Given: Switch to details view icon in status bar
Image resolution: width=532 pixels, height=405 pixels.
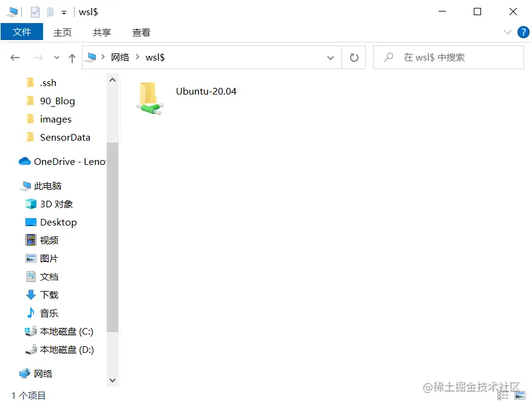Looking at the screenshot, I should click(503, 395).
